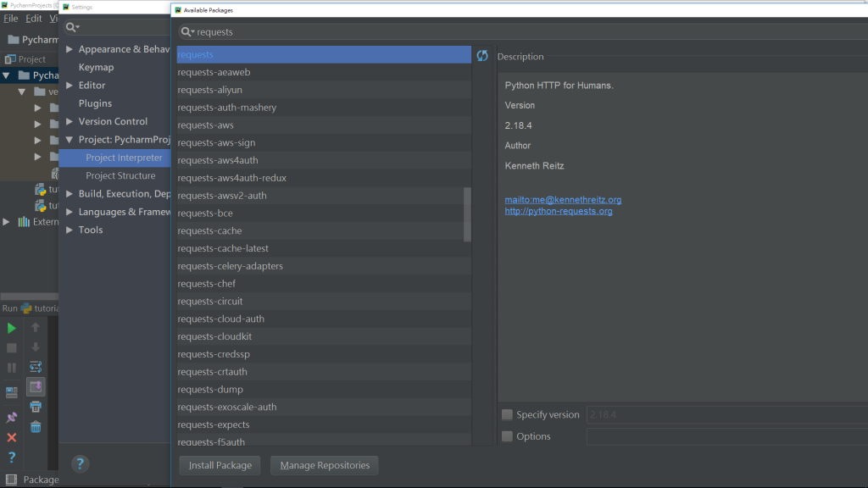Image resolution: width=868 pixels, height=488 pixels.
Task: Click the green Run button in Run panel
Action: pos(11,328)
